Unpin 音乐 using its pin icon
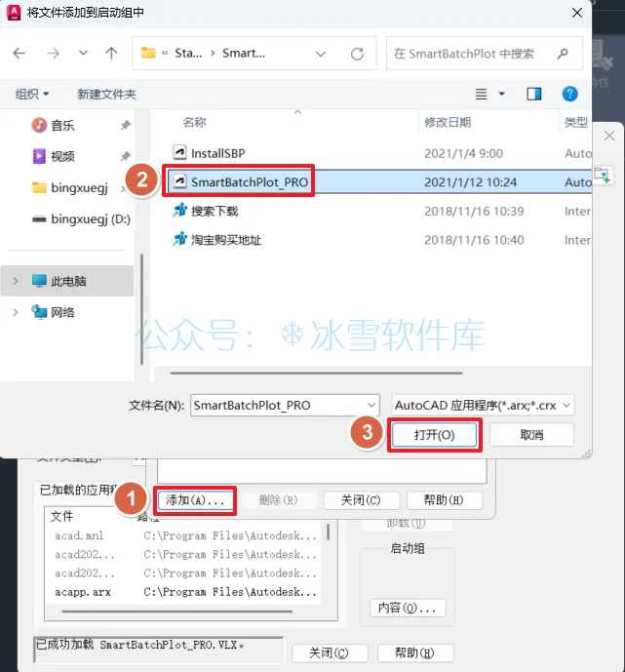This screenshot has height=672, width=625. [x=125, y=125]
